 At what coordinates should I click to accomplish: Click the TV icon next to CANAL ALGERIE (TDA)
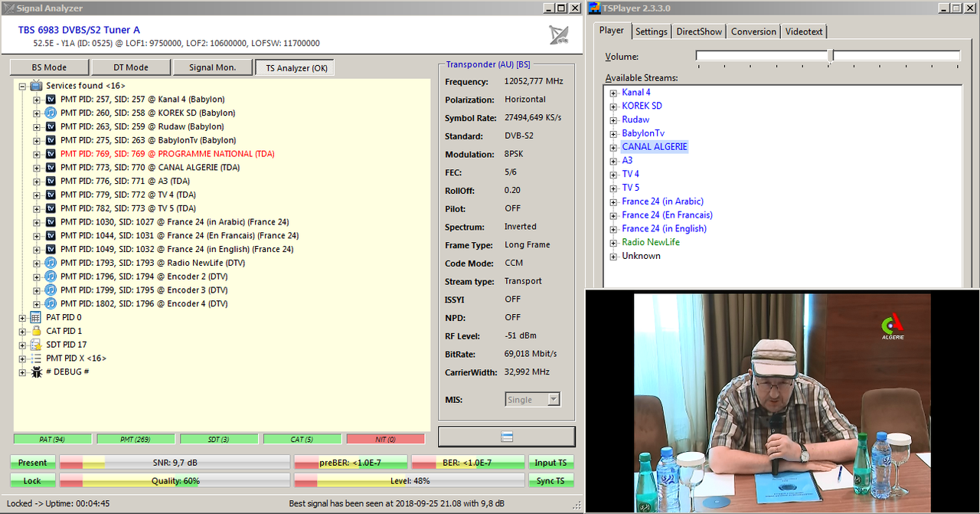pyautogui.click(x=51, y=167)
